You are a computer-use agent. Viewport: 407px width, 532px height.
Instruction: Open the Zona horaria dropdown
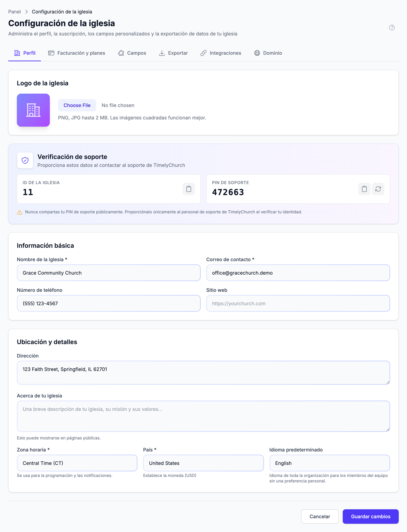click(x=77, y=463)
